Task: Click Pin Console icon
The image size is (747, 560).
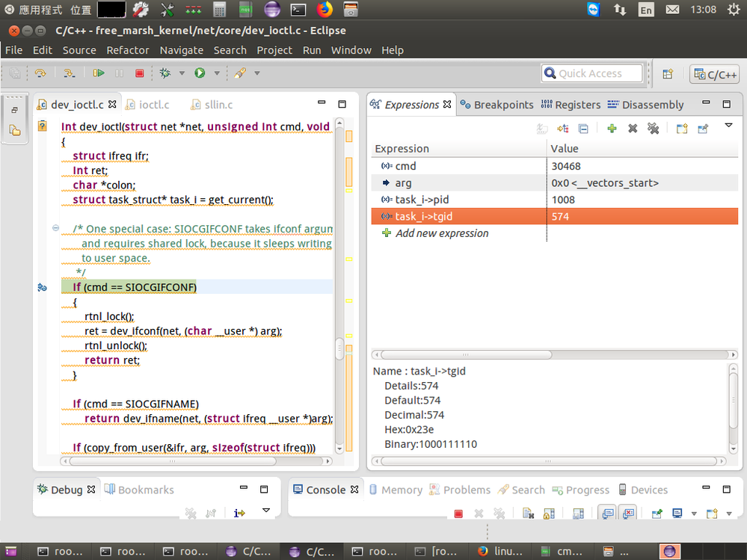Action: point(657,514)
